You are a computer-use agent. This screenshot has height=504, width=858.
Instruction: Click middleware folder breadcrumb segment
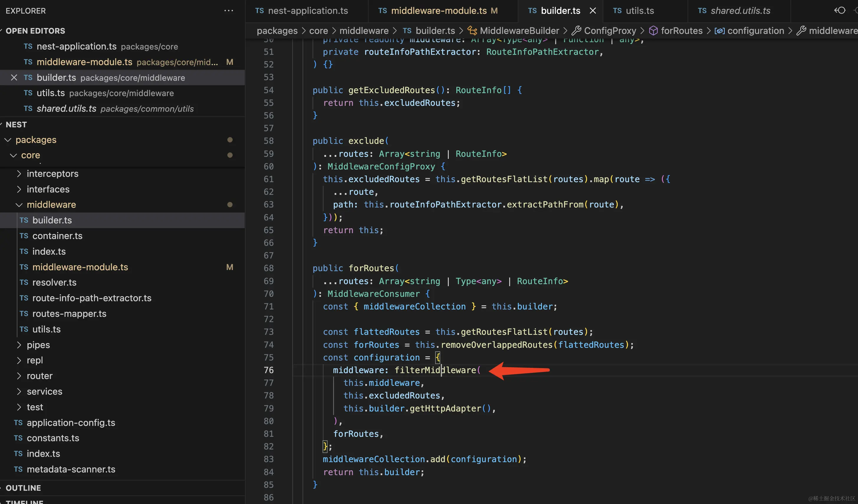click(x=364, y=31)
